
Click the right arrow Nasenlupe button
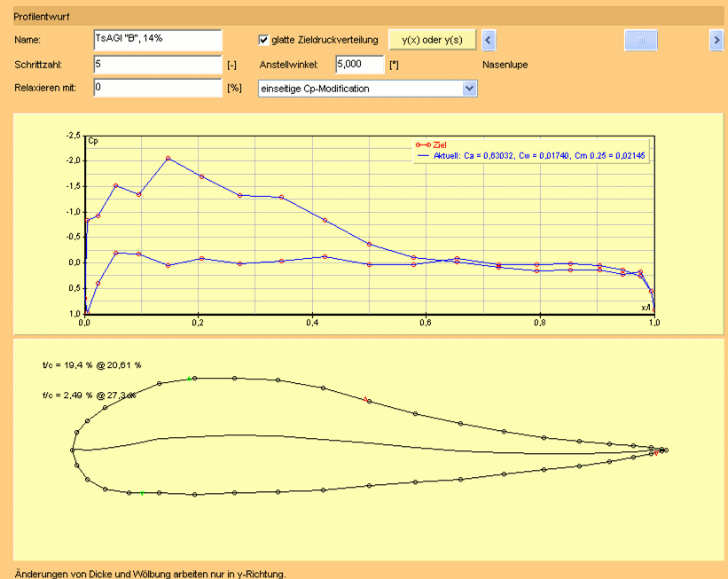(x=716, y=41)
